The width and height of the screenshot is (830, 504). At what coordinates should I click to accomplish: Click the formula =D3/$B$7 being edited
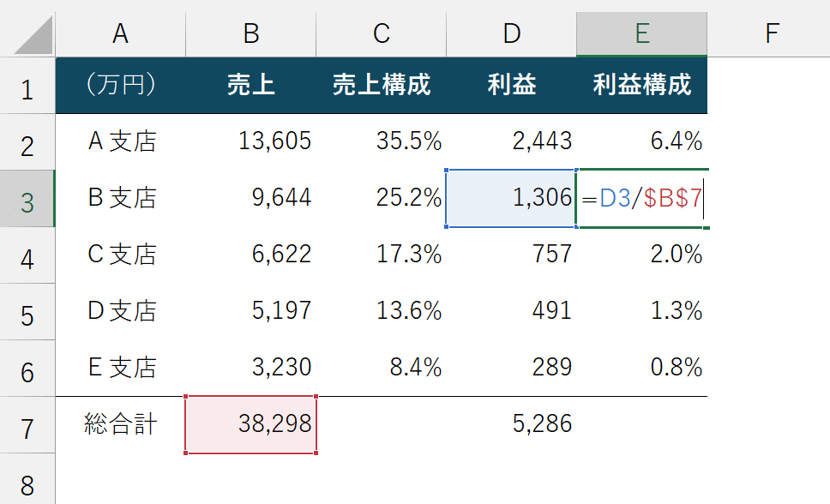click(x=642, y=199)
